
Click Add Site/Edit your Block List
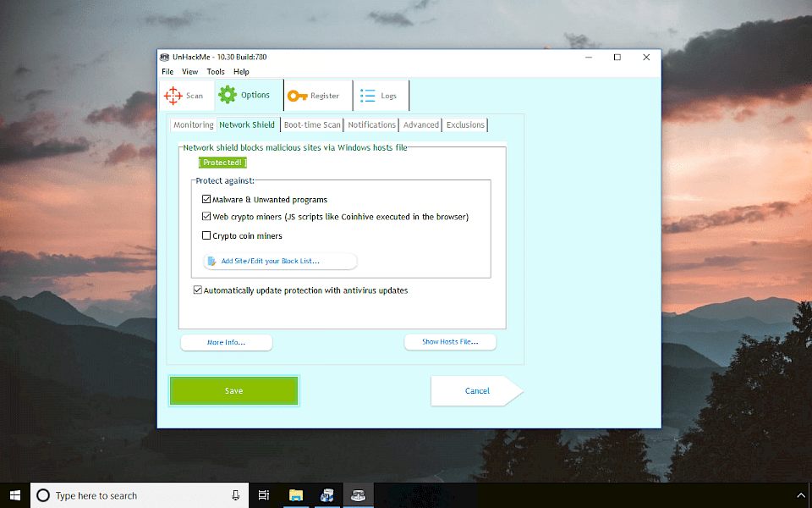click(280, 262)
